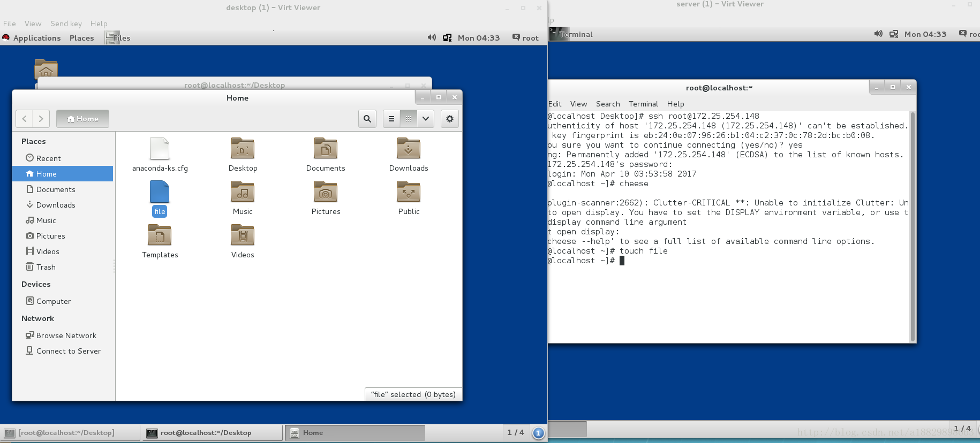Click the network icon in server panel
Viewport: 980px width, 443px height.
pyautogui.click(x=894, y=34)
